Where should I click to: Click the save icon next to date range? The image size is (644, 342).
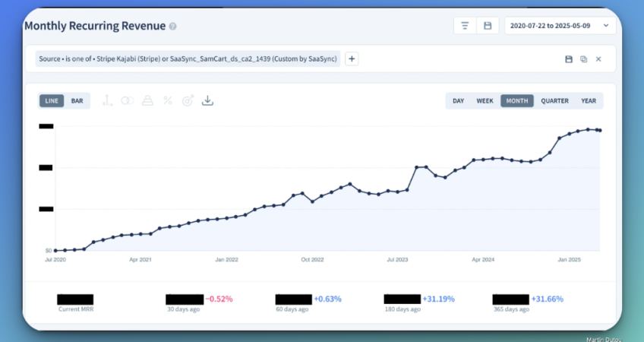click(x=488, y=26)
